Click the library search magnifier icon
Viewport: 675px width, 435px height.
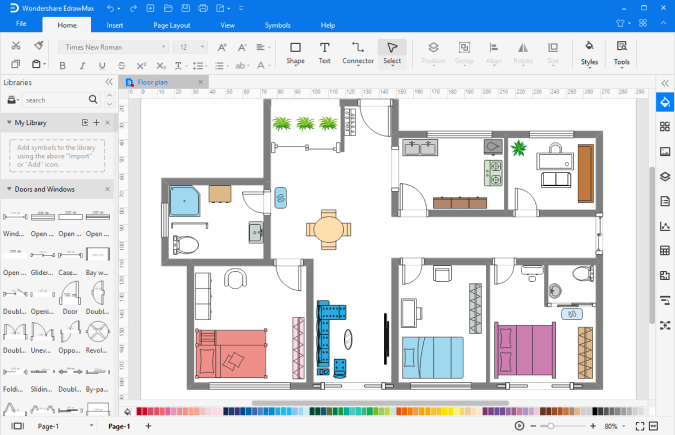(93, 100)
